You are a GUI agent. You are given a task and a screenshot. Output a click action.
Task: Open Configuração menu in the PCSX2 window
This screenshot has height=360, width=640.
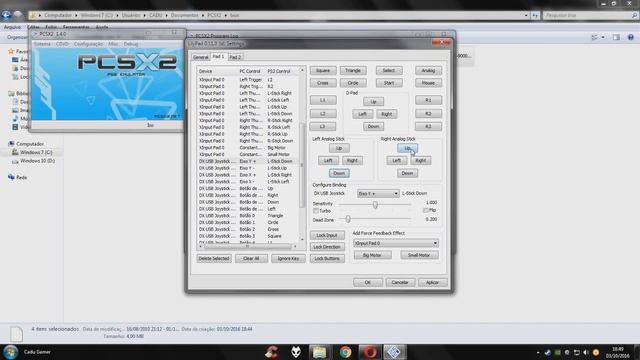[x=88, y=44]
